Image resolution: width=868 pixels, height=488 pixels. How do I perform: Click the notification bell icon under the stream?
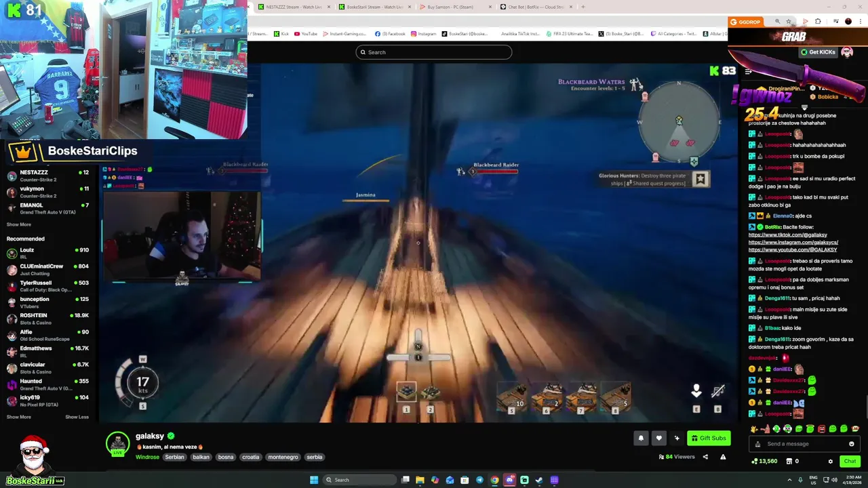tap(641, 438)
